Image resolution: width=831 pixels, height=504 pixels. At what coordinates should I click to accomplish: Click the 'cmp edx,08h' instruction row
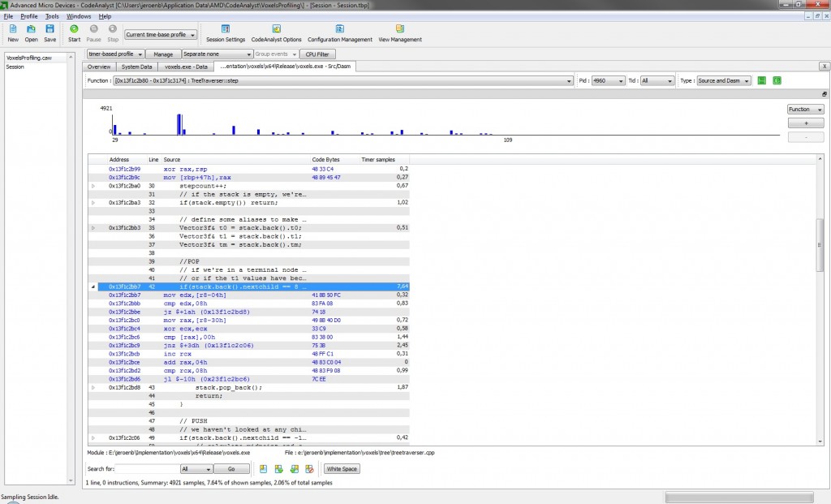coord(248,304)
